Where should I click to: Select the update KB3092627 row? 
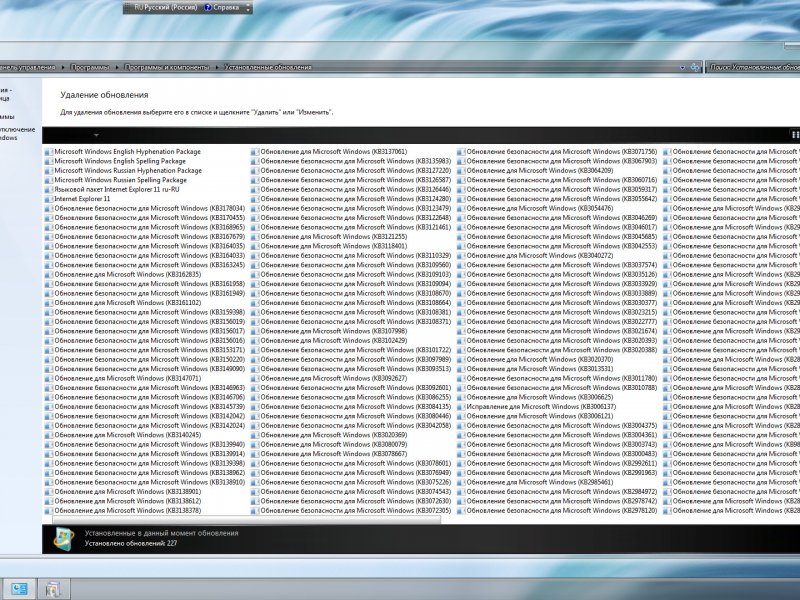(329, 378)
